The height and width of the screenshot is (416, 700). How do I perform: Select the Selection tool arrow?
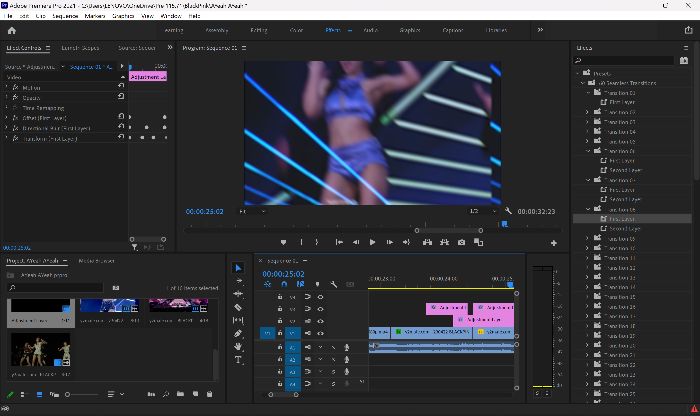(x=238, y=268)
